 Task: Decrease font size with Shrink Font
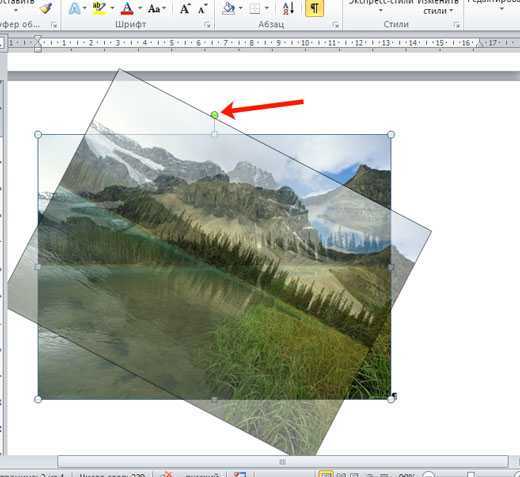coord(203,9)
